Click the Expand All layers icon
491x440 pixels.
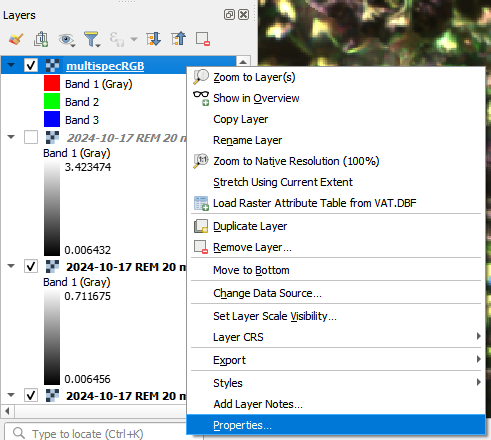(x=153, y=39)
